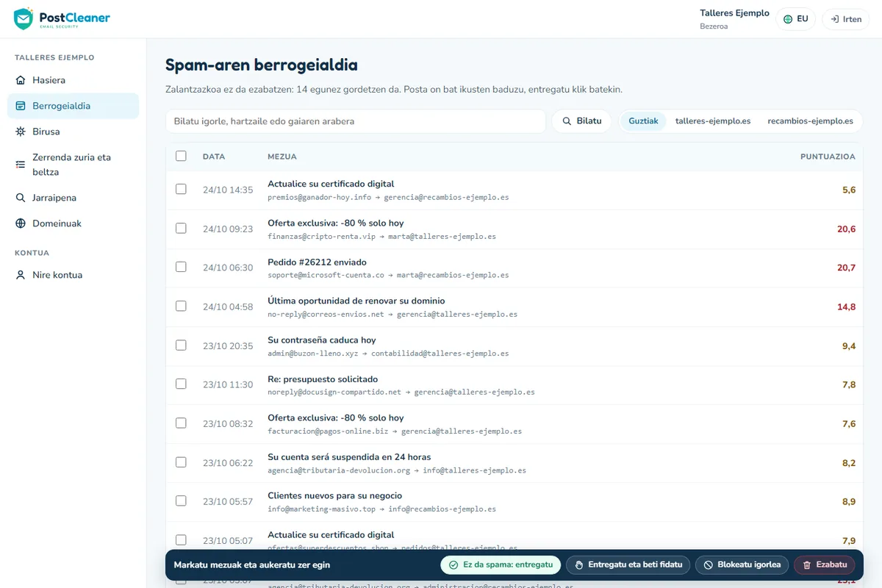Click the PostCleaner shield logo
The height and width of the screenshot is (588, 882).
[24, 18]
